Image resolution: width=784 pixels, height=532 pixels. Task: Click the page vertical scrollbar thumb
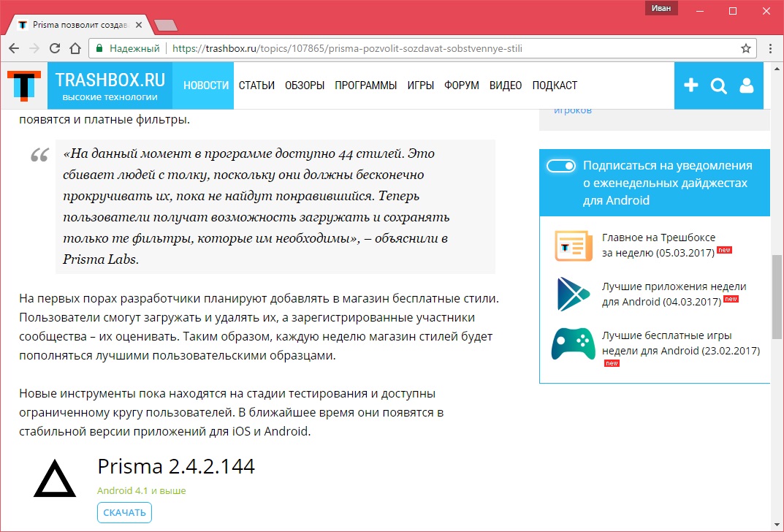pyautogui.click(x=777, y=297)
